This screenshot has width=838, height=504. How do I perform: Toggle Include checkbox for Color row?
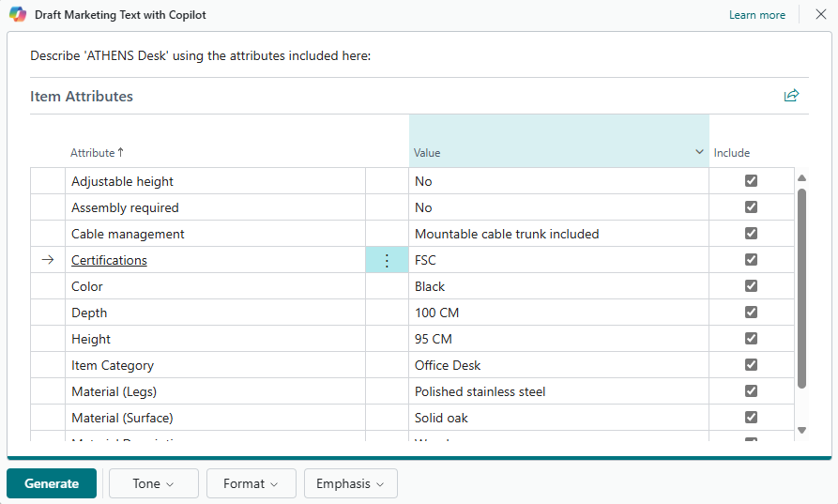[x=751, y=286]
